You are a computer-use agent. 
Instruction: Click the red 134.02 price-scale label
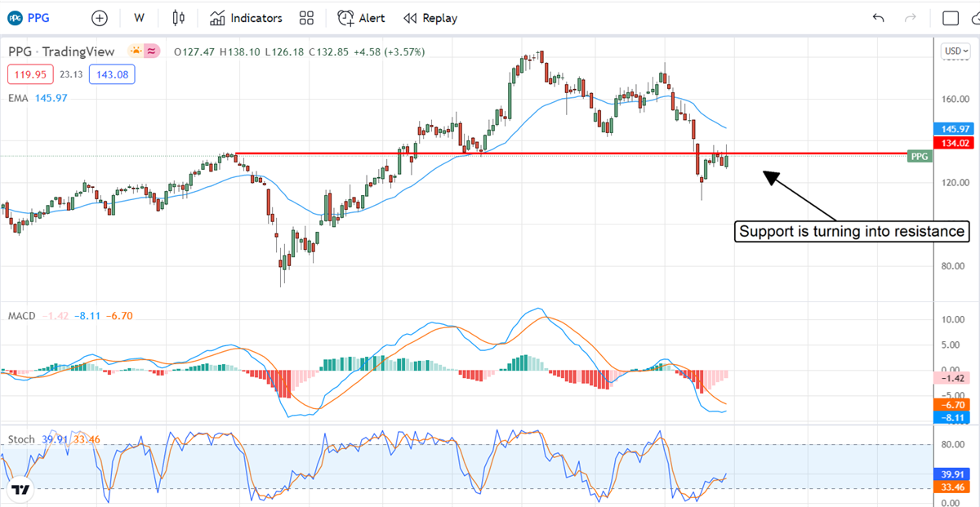pyautogui.click(x=955, y=143)
